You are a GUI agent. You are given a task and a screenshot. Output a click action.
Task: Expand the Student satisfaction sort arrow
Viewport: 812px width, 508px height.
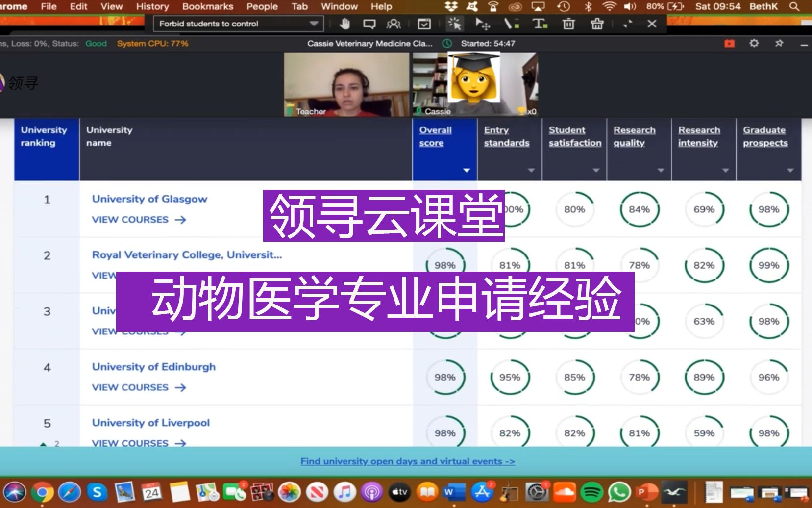click(x=596, y=170)
